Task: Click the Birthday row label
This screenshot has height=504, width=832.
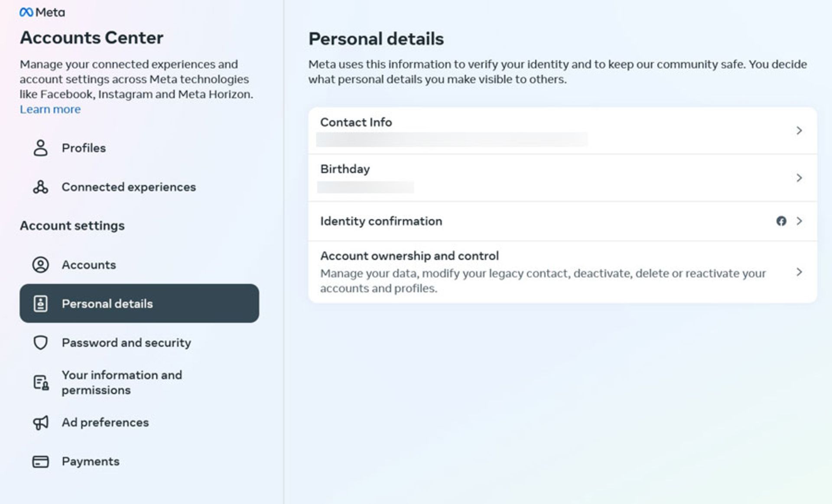Action: pos(345,169)
